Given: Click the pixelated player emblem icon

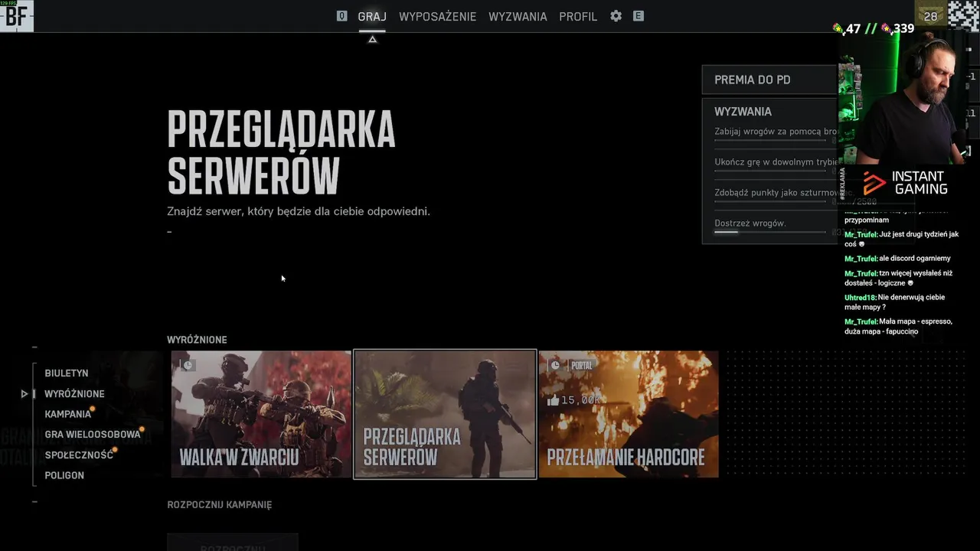Looking at the screenshot, I should click(964, 16).
